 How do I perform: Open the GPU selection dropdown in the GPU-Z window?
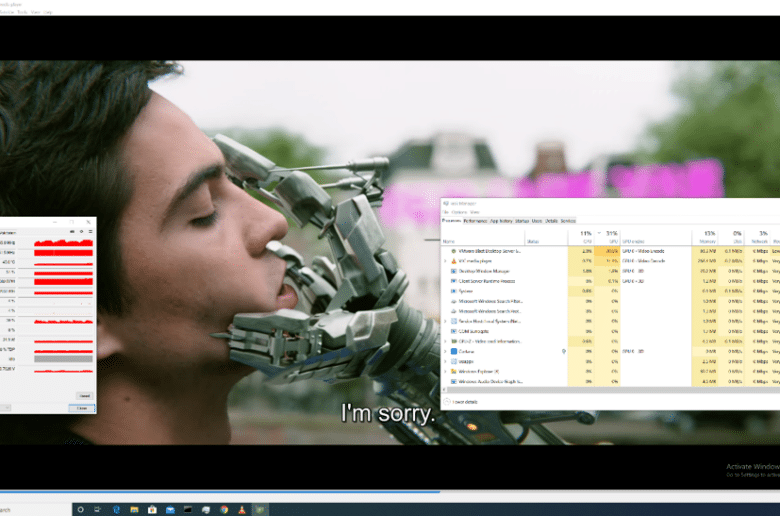[x=5, y=408]
